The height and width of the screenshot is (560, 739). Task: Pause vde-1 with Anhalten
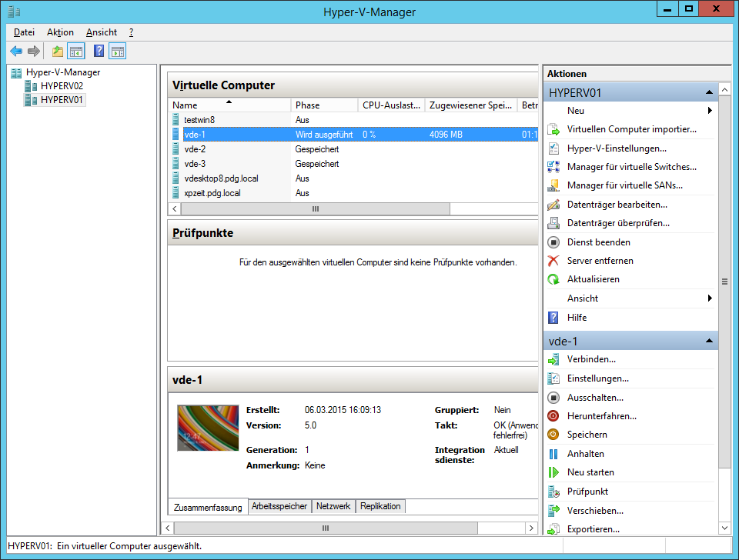(585, 453)
